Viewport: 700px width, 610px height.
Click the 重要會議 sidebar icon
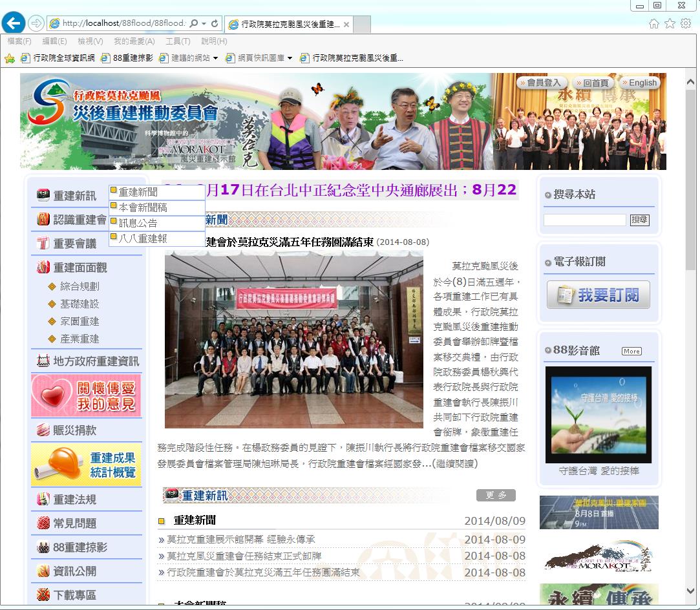[43, 243]
